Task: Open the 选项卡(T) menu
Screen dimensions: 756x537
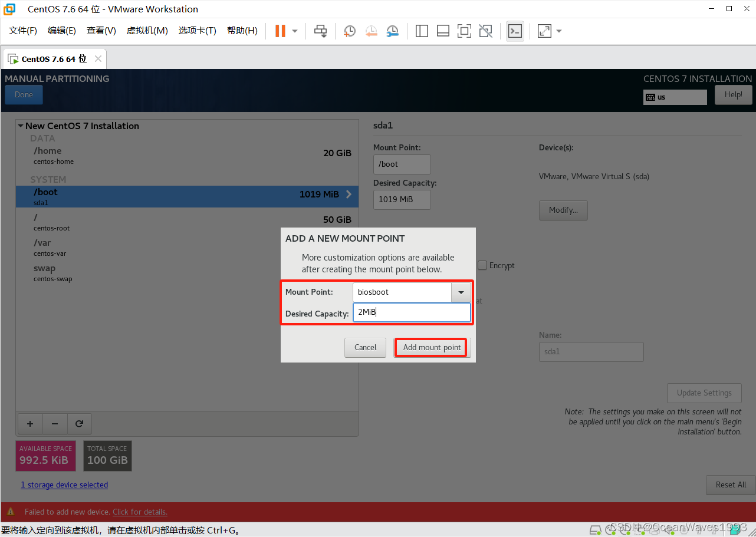Action: tap(198, 31)
